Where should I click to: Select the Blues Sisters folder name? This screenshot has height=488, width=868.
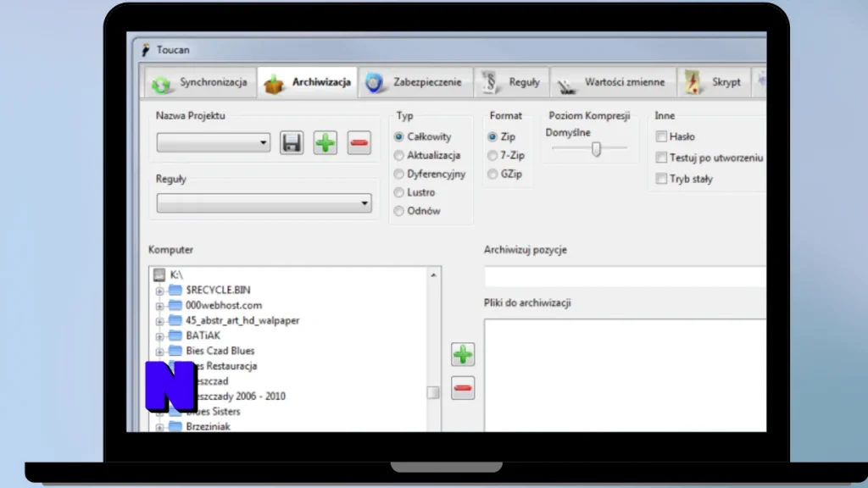point(213,411)
